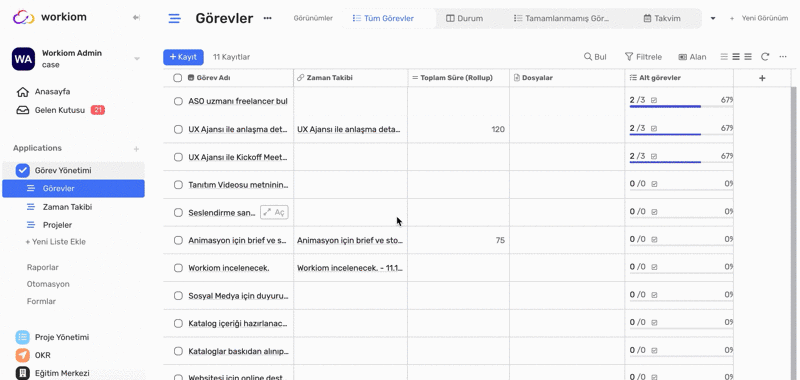Select the medium row height icon

point(736,57)
